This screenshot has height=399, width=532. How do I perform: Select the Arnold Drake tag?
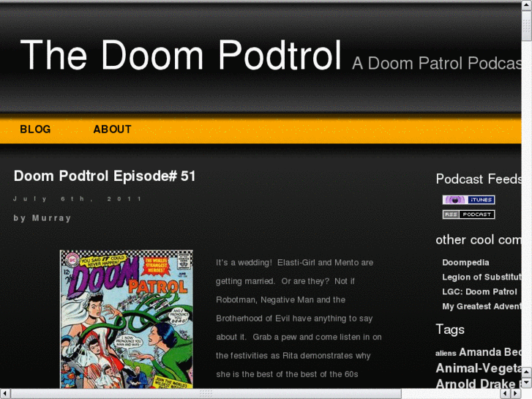click(476, 384)
